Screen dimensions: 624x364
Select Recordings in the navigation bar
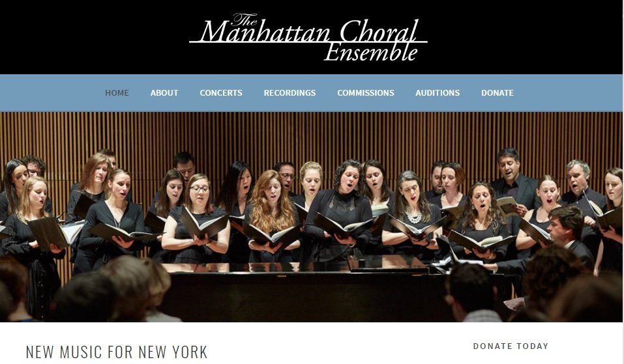click(x=290, y=93)
